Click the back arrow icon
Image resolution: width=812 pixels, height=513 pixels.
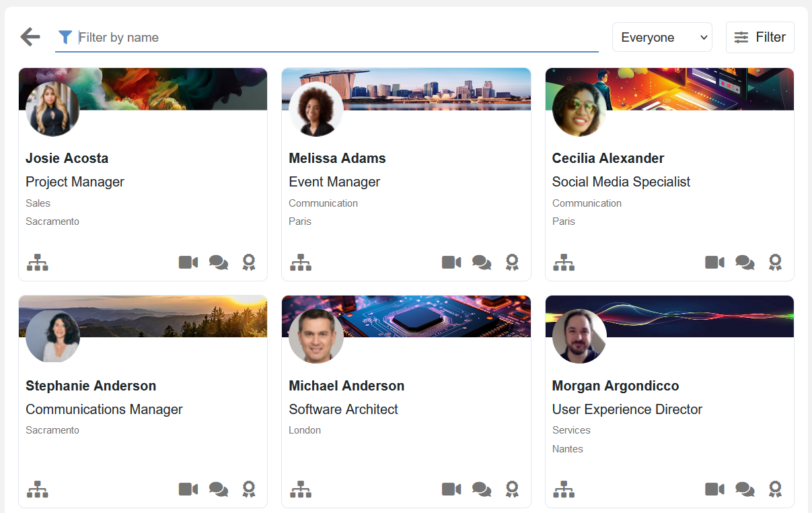tap(30, 37)
